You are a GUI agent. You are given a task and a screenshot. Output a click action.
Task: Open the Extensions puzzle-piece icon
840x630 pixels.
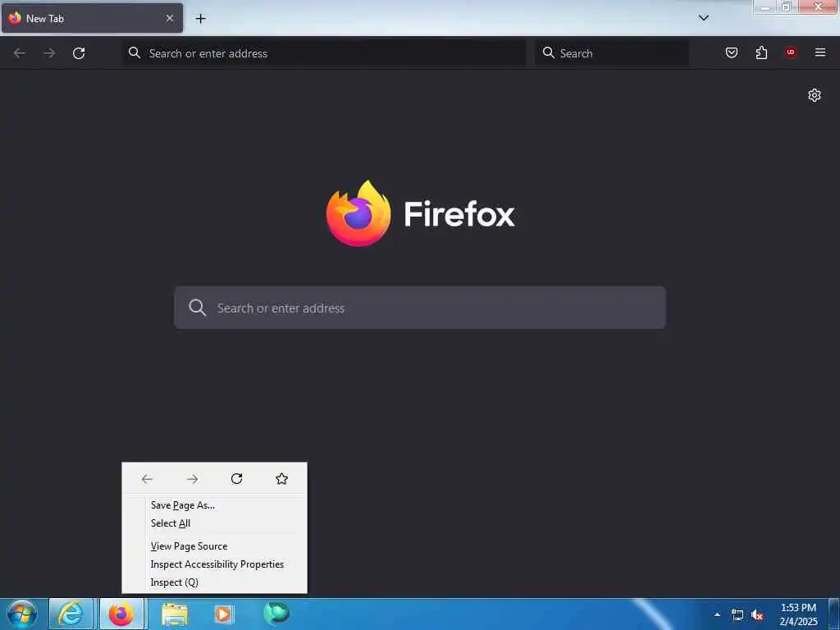coord(761,52)
